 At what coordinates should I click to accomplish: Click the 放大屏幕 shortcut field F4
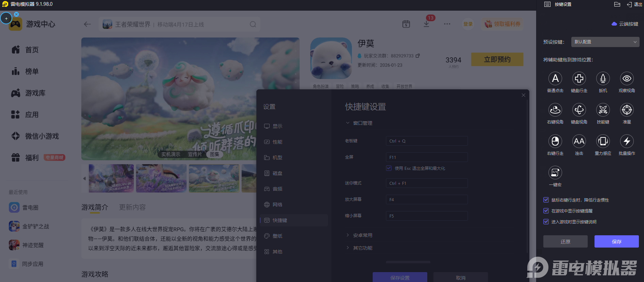[427, 199]
